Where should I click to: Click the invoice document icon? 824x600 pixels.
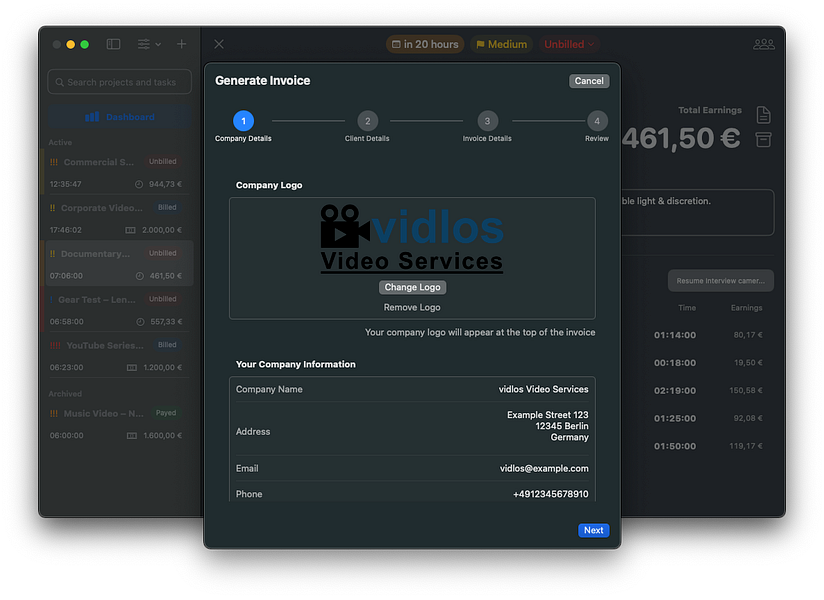764,115
